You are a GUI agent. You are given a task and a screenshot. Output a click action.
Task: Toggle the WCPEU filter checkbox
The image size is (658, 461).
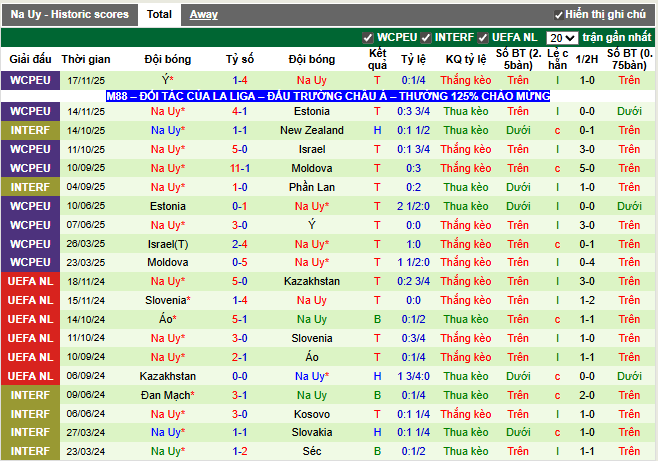click(368, 37)
